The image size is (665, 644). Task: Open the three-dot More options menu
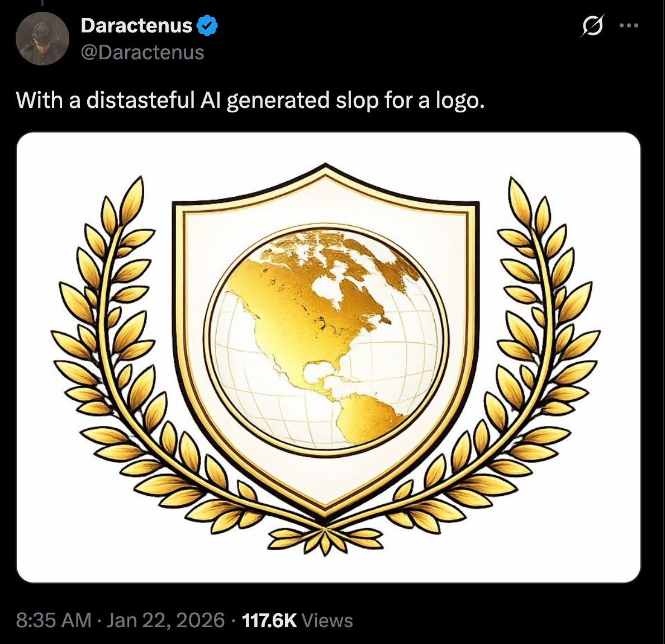coord(629,26)
